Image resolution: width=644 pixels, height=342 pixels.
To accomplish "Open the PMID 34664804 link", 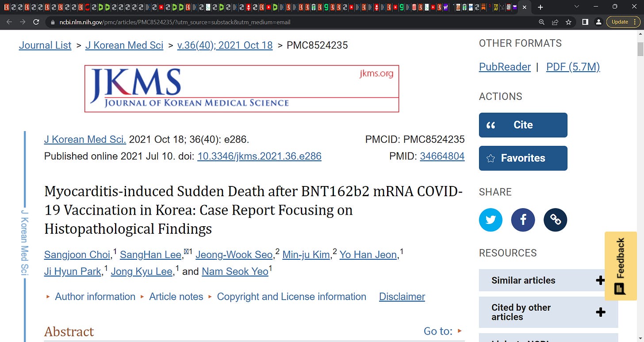I will [442, 156].
